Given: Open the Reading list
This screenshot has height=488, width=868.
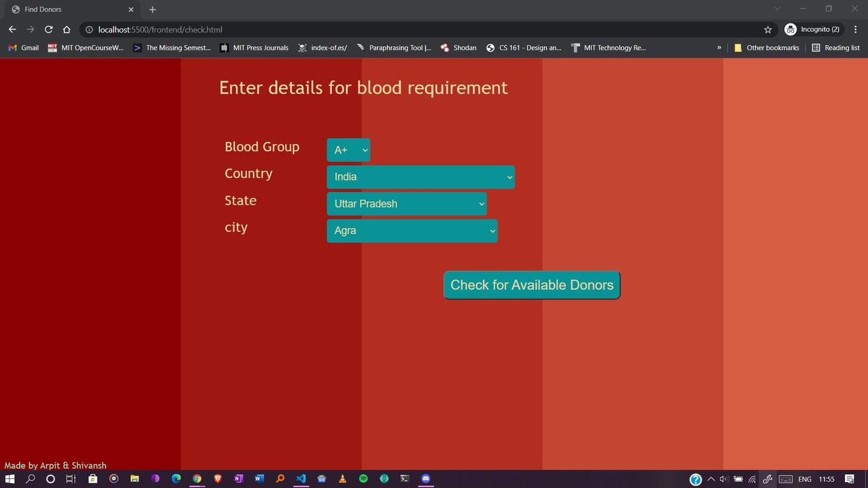Looking at the screenshot, I should pos(835,48).
